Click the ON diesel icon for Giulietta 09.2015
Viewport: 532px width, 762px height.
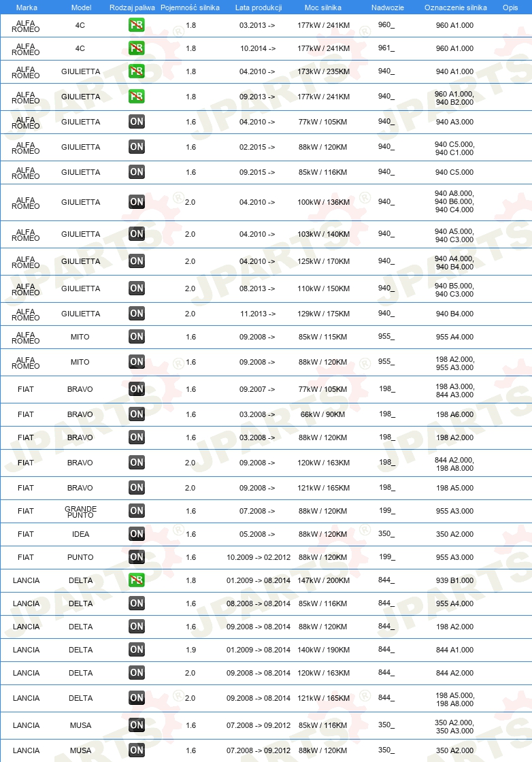pyautogui.click(x=137, y=172)
